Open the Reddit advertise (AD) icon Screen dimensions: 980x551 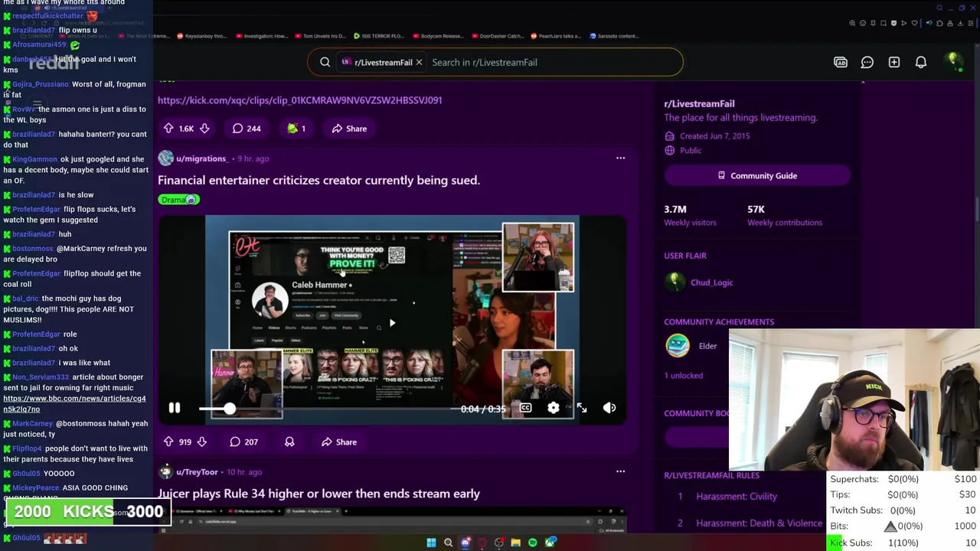click(x=841, y=62)
